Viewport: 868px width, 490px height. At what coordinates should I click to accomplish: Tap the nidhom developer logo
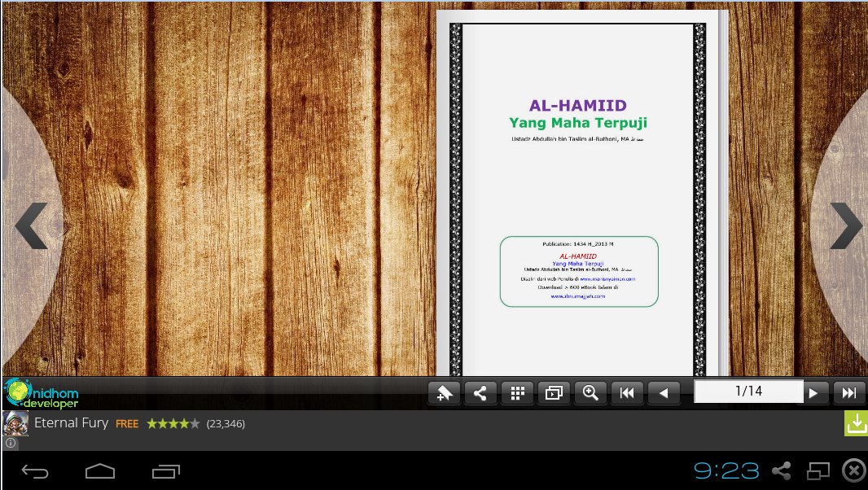[42, 394]
